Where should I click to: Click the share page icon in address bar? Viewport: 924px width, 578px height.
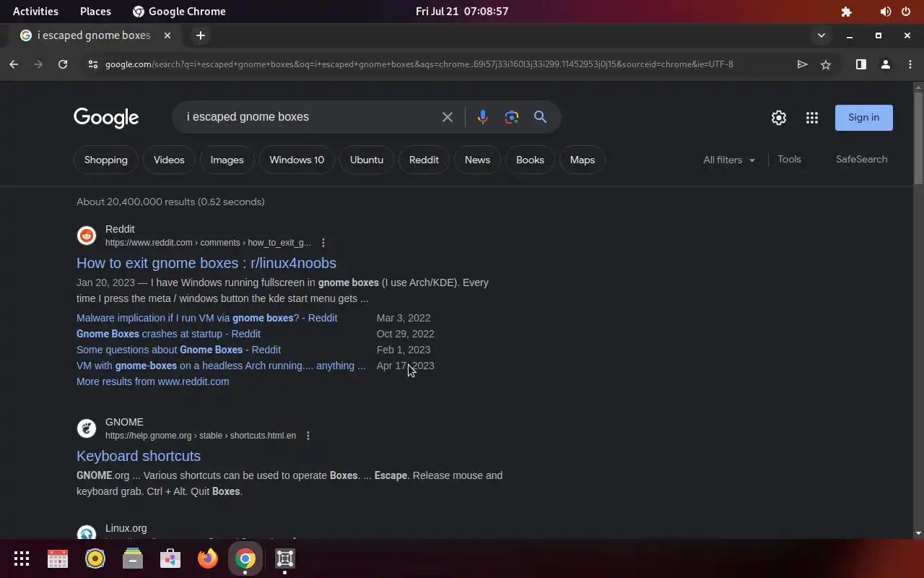802,64
